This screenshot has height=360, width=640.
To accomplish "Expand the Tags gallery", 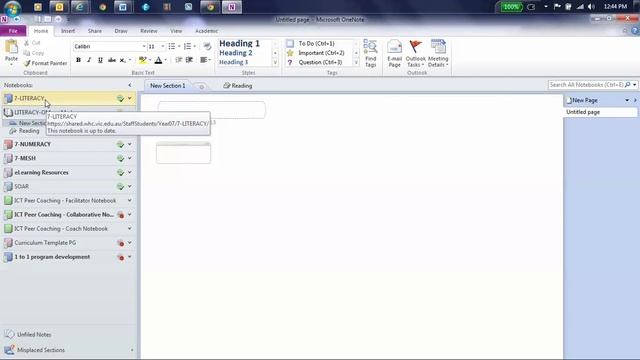I will coord(356,62).
